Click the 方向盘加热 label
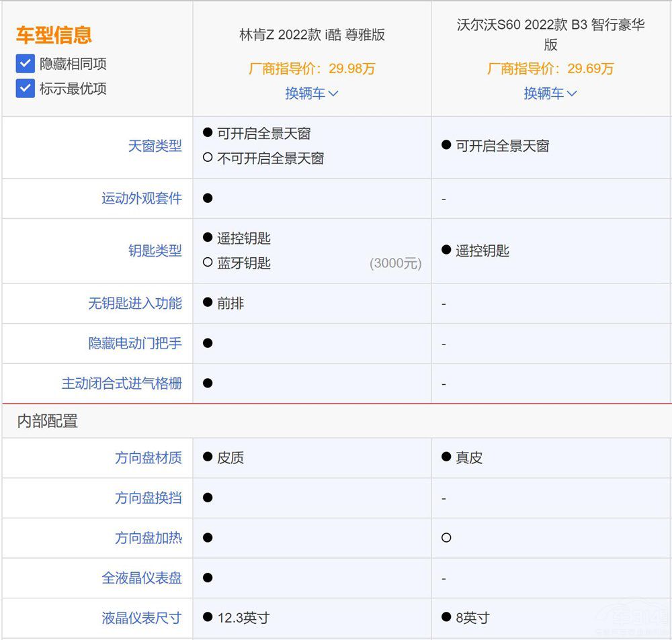Image resolution: width=672 pixels, height=640 pixels. click(x=148, y=538)
